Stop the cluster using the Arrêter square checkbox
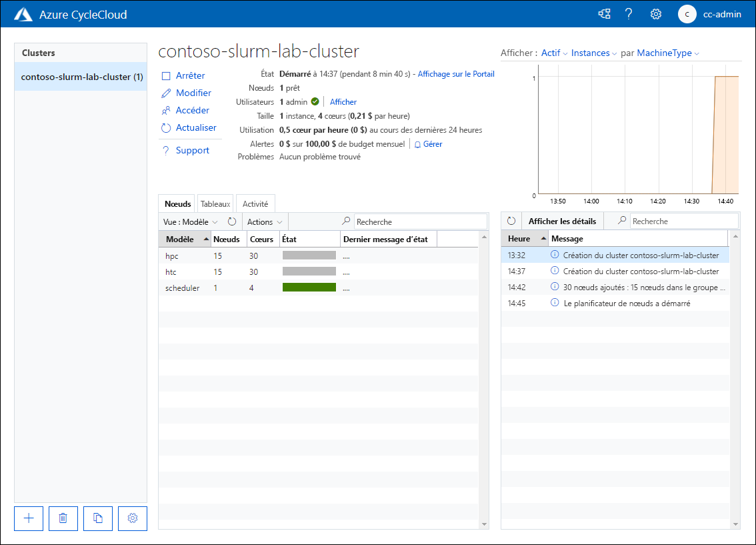Image resolution: width=756 pixels, height=545 pixels. 167,75
